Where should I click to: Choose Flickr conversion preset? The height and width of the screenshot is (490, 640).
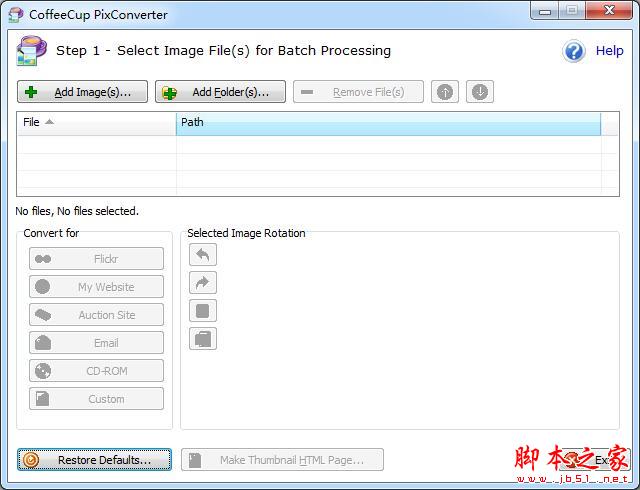pos(96,258)
